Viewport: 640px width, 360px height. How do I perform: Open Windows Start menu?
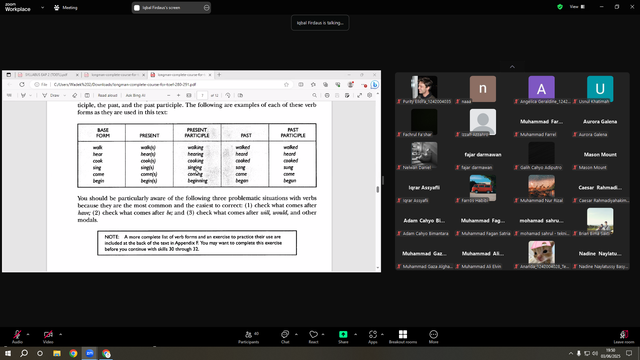click(8, 353)
